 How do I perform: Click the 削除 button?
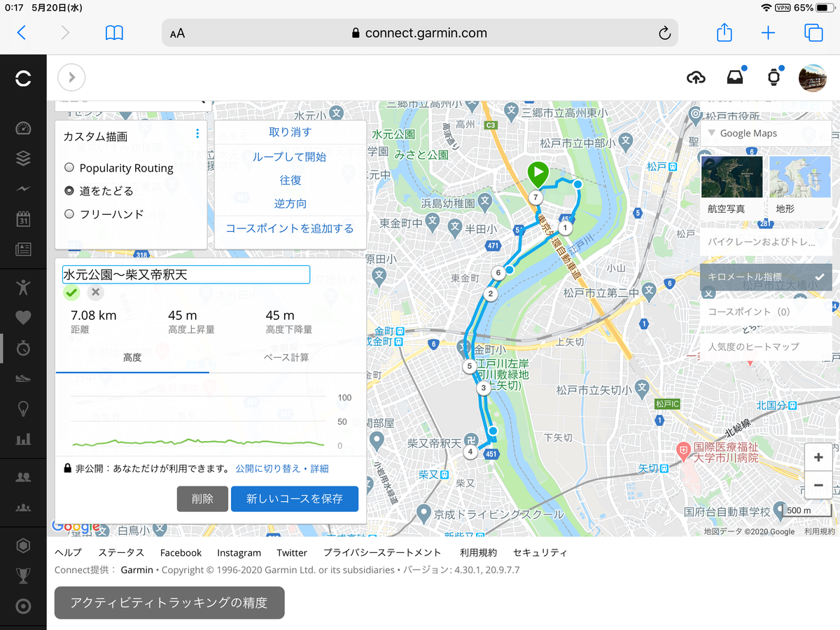point(202,499)
